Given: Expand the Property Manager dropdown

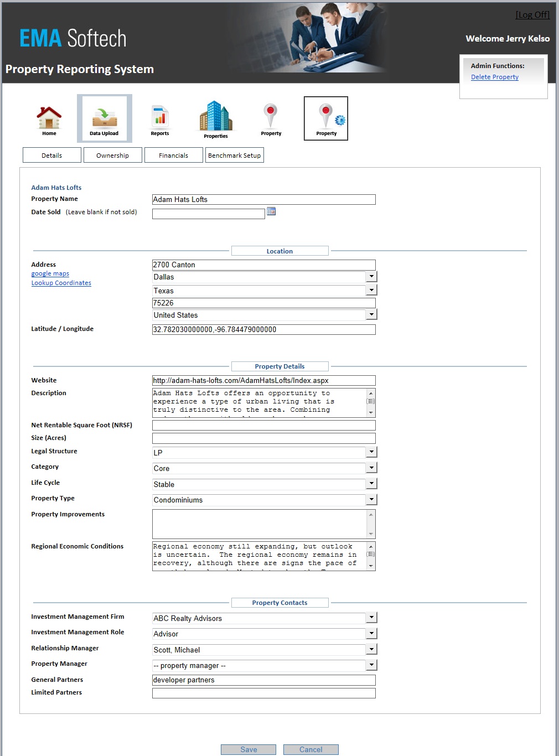Looking at the screenshot, I should point(371,665).
